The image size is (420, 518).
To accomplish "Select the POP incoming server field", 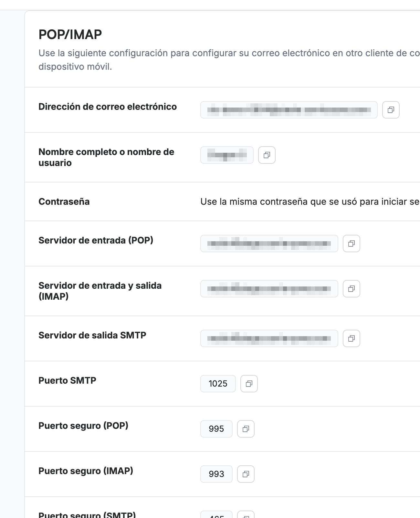I will click(x=269, y=243).
